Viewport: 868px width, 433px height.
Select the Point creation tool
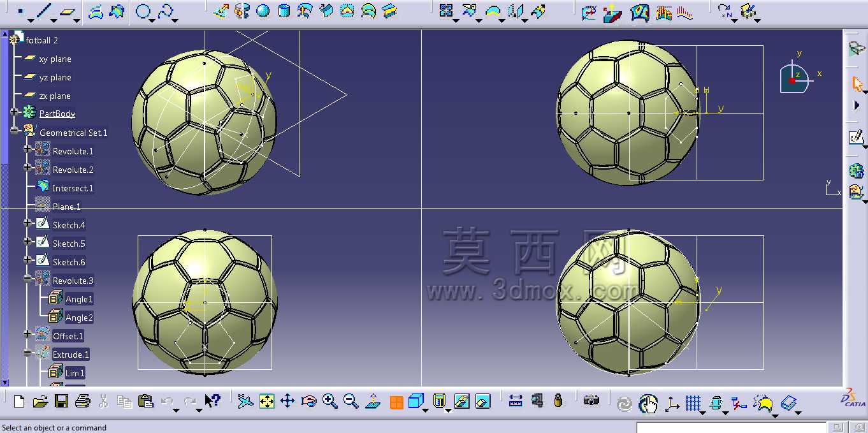[20, 11]
